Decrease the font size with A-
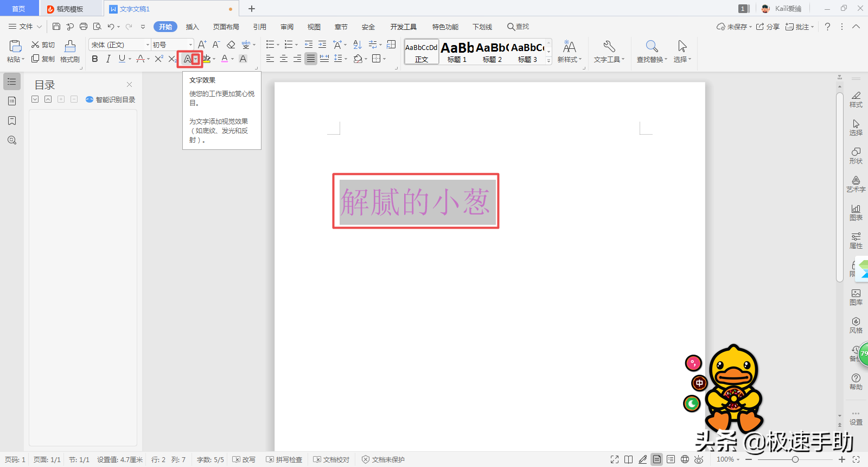 (x=216, y=45)
